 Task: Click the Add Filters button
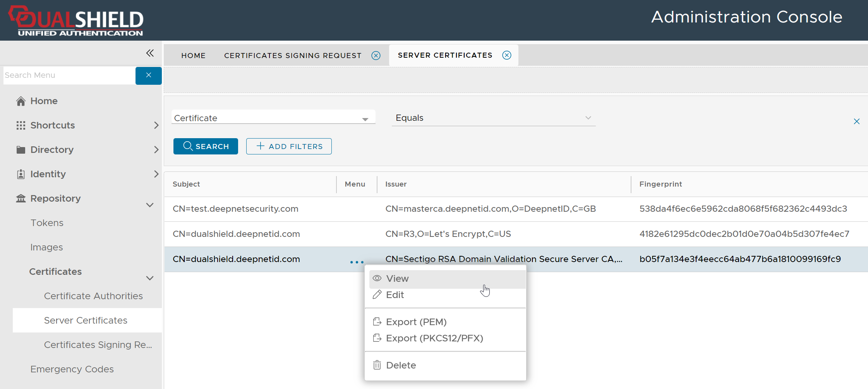click(289, 146)
